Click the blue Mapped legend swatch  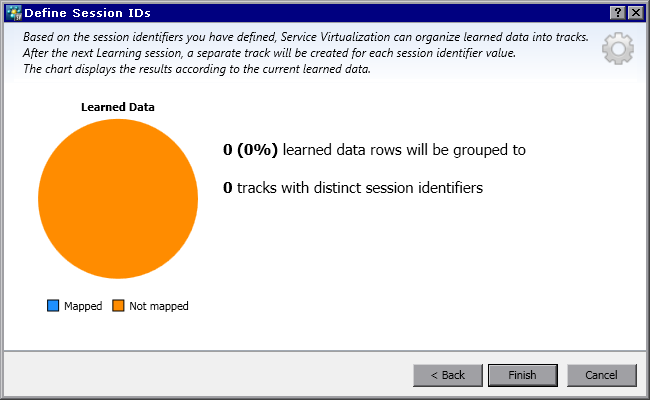53,306
